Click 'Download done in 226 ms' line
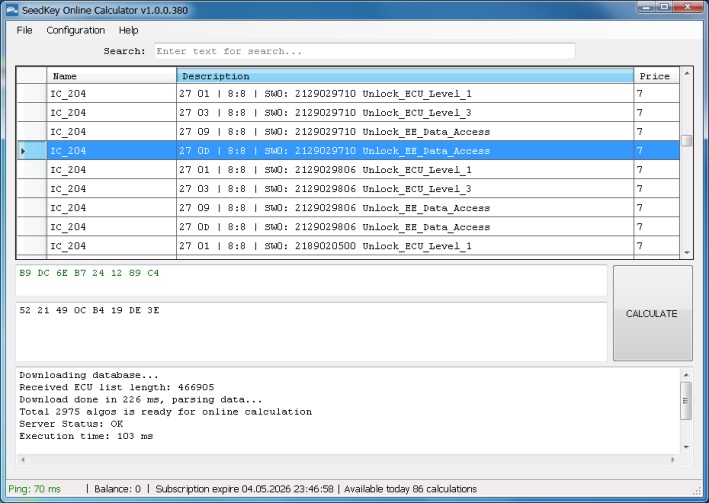The image size is (709, 503). click(141, 399)
